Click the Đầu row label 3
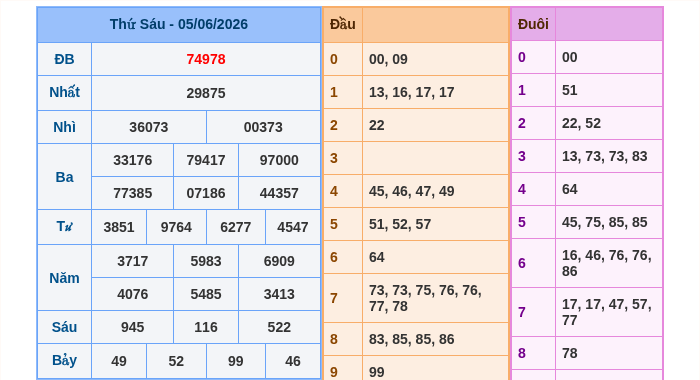The height and width of the screenshot is (380, 700). click(x=333, y=159)
